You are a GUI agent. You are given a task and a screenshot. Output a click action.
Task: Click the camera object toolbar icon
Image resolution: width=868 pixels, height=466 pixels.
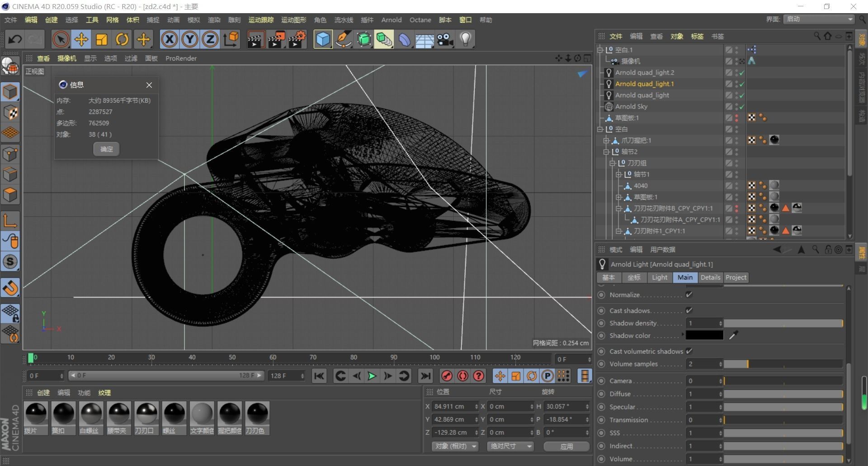445,39
